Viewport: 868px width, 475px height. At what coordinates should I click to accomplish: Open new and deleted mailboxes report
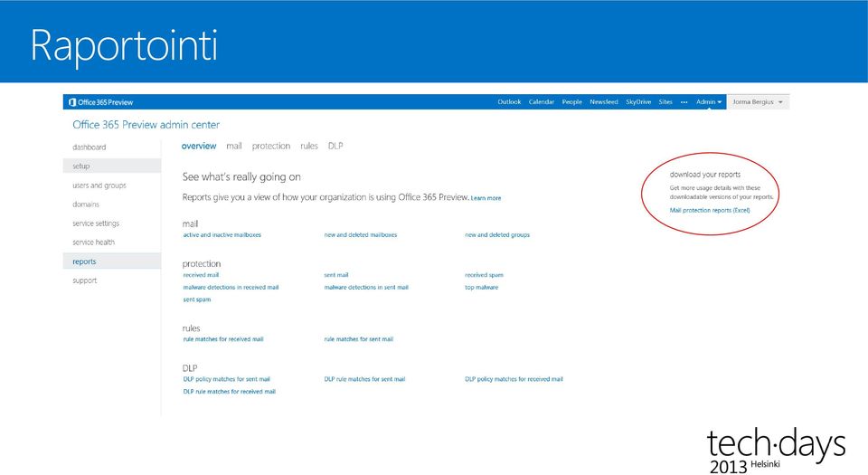361,234
